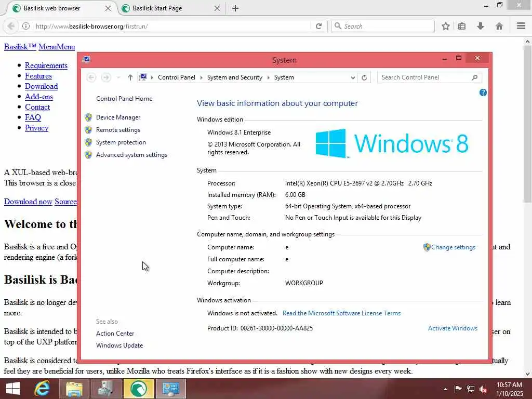The height and width of the screenshot is (399, 532).
Task: Switch to Basilisk Start Page tab
Action: click(x=171, y=8)
